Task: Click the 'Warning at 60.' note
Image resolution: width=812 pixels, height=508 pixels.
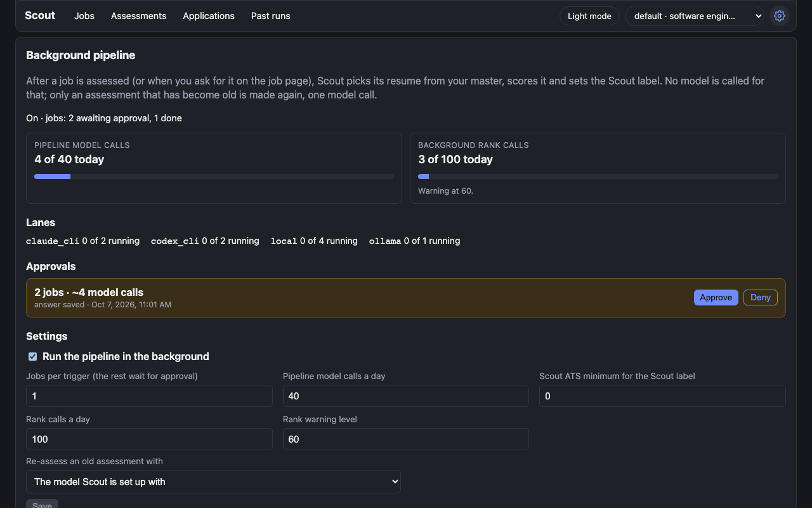Action: [445, 191]
